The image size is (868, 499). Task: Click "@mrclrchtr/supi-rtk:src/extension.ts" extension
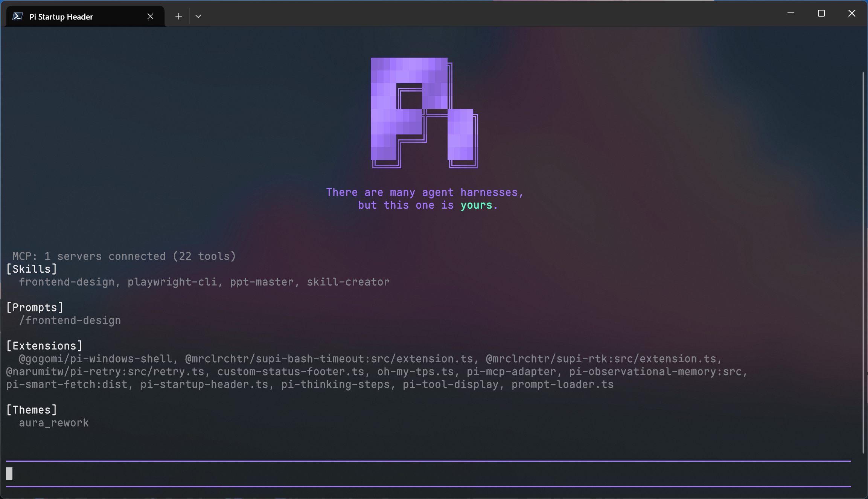[x=601, y=359]
